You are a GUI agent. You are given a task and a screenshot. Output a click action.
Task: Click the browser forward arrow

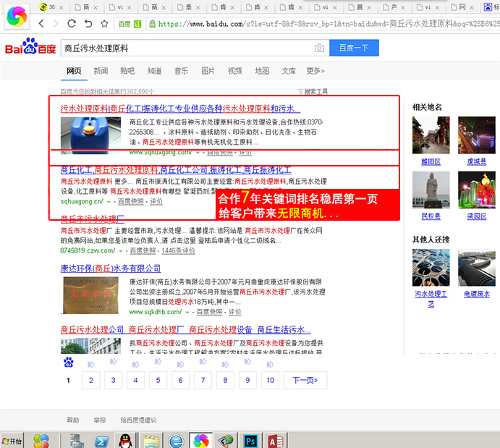(56, 23)
